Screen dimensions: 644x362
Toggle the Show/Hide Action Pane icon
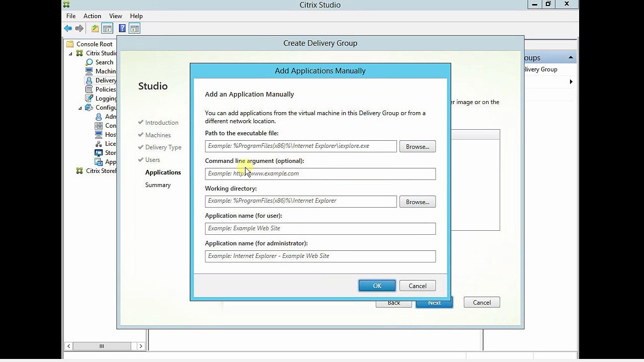tap(134, 29)
